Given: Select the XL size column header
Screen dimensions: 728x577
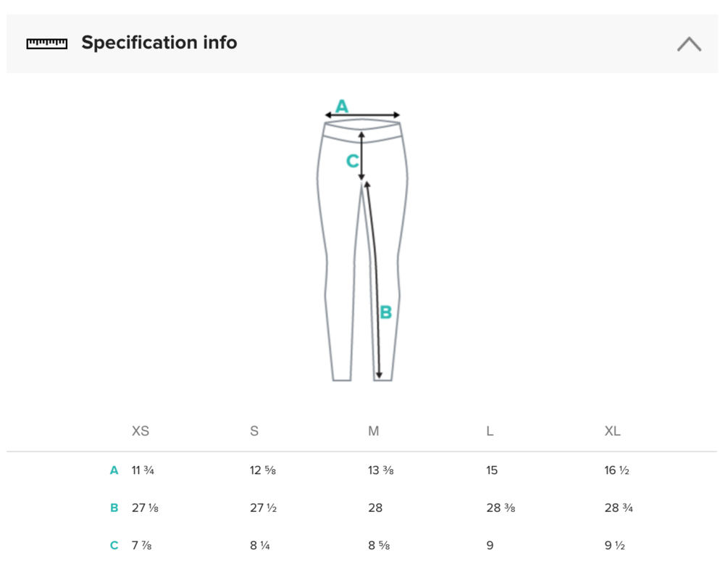Looking at the screenshot, I should point(613,431).
